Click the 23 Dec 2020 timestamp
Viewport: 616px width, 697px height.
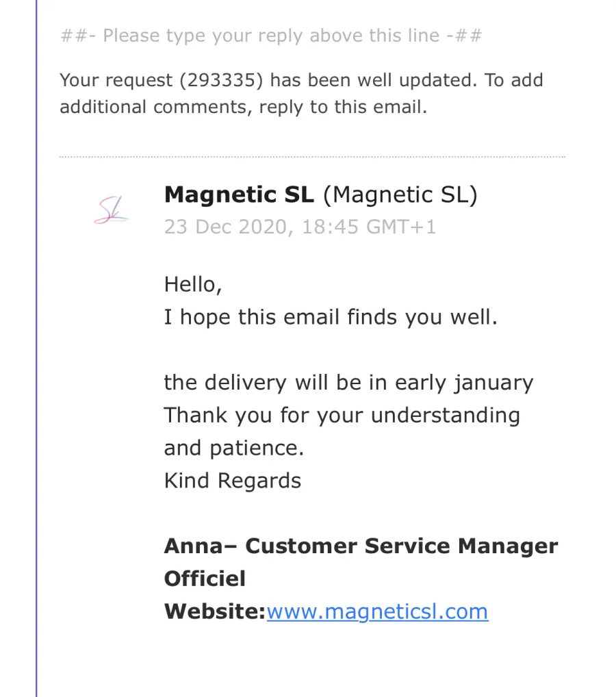click(300, 227)
